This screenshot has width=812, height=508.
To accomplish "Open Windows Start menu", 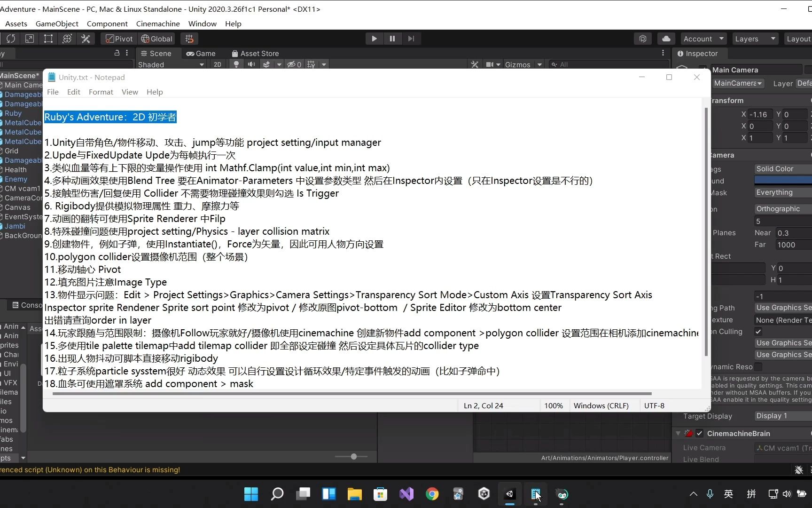I will point(251,494).
